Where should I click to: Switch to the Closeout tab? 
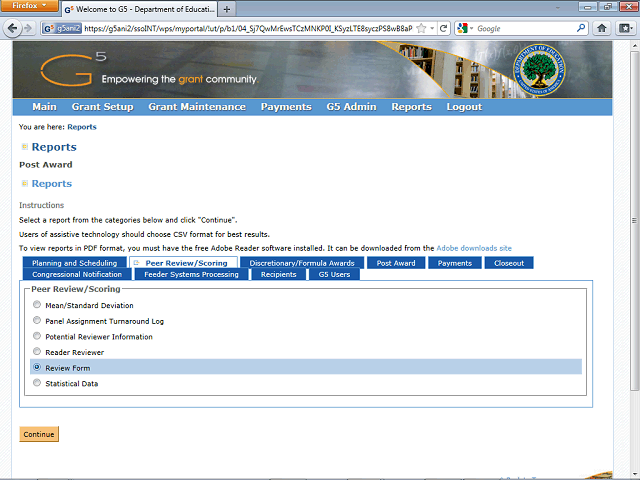click(509, 263)
